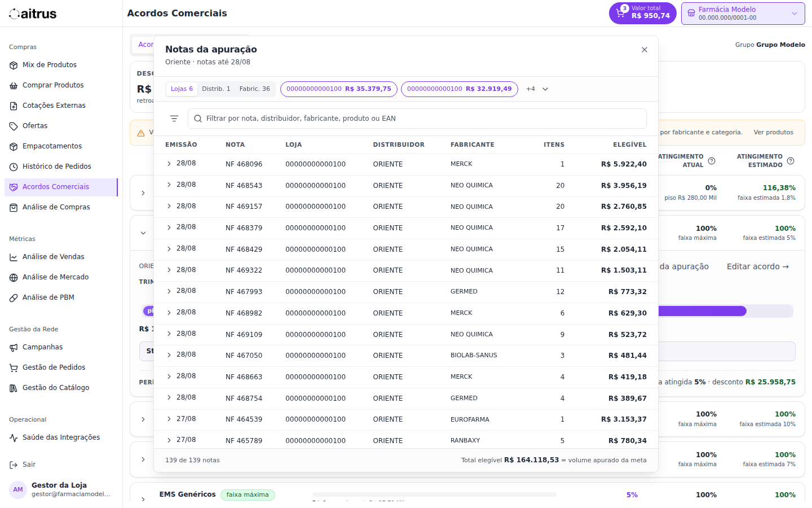
Task: Open Análise de Mercado globe icon
Action: (14, 277)
